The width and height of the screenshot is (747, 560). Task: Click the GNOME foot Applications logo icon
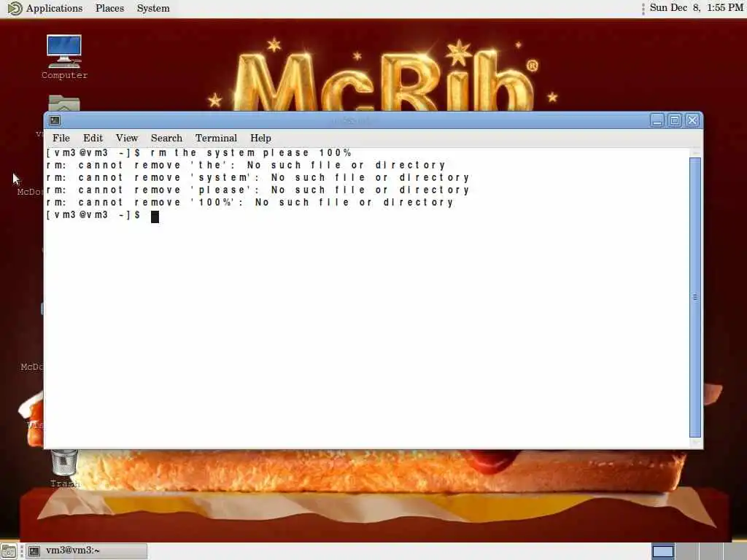coord(15,8)
